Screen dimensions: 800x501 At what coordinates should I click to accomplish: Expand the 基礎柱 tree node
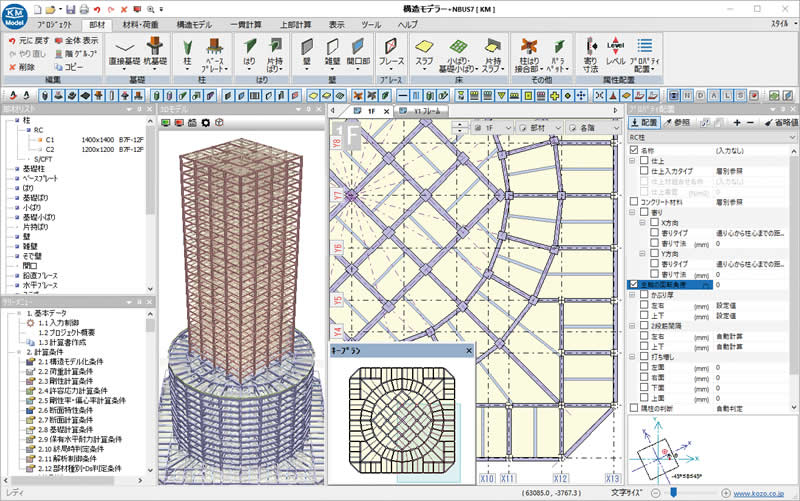[16, 169]
